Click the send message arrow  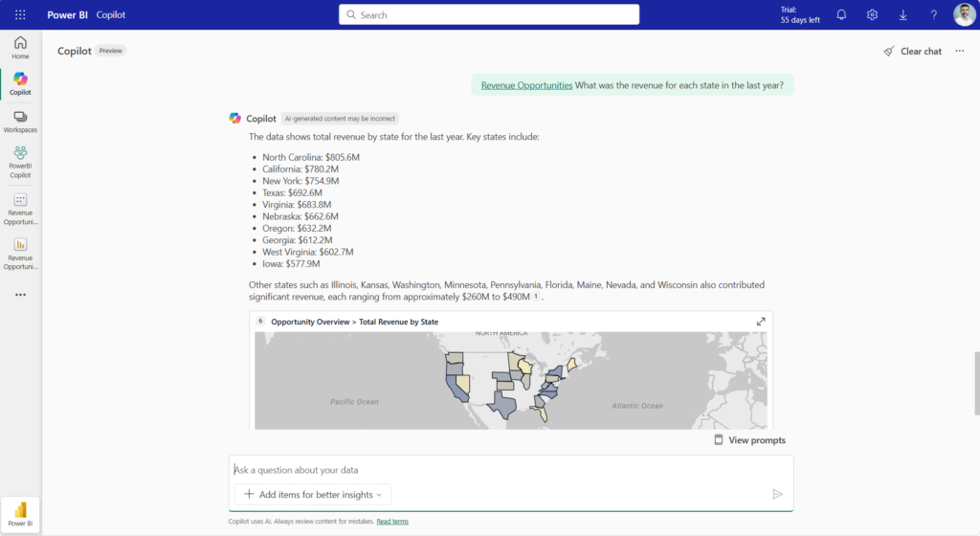tap(777, 494)
